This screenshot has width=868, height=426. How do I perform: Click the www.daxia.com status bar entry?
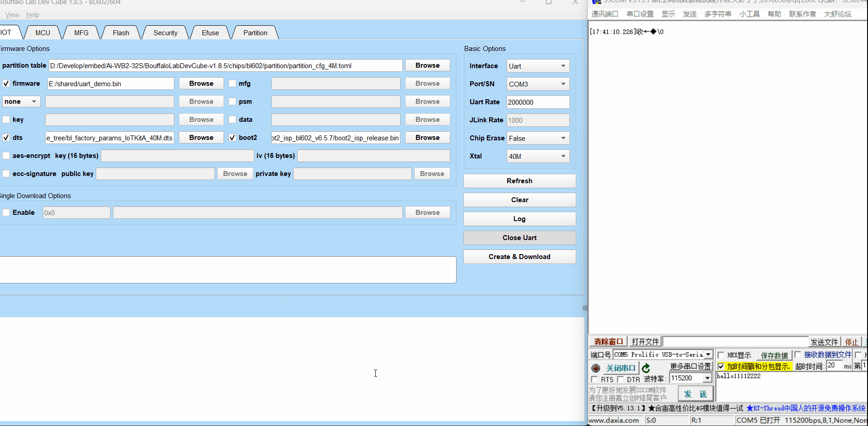point(614,420)
